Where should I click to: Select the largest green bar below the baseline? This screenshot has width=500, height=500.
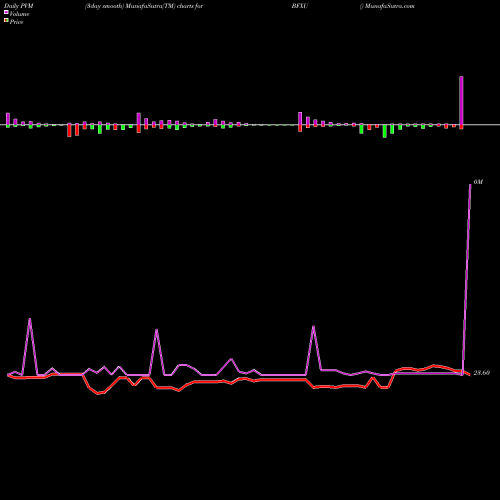385,131
